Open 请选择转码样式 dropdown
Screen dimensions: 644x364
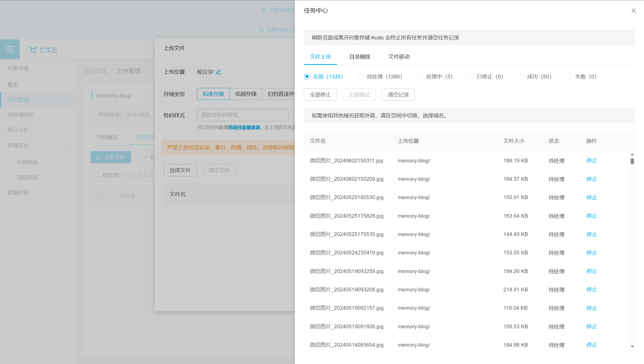tap(243, 115)
